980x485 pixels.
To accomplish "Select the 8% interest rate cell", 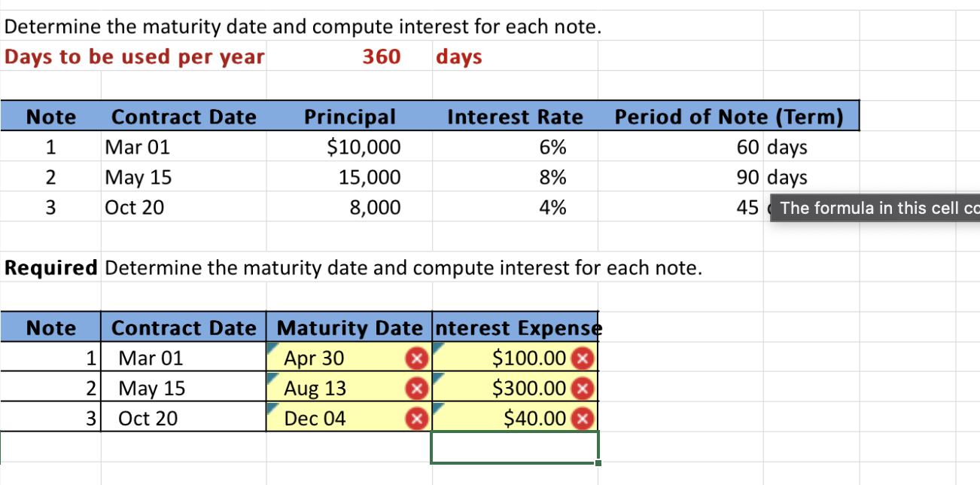I will click(x=516, y=177).
